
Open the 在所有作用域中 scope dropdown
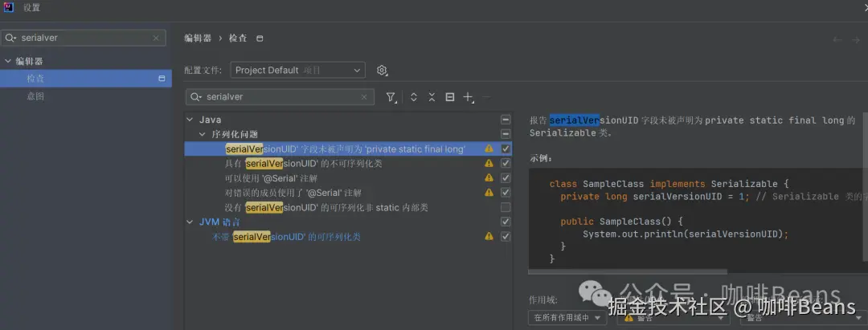(x=567, y=318)
